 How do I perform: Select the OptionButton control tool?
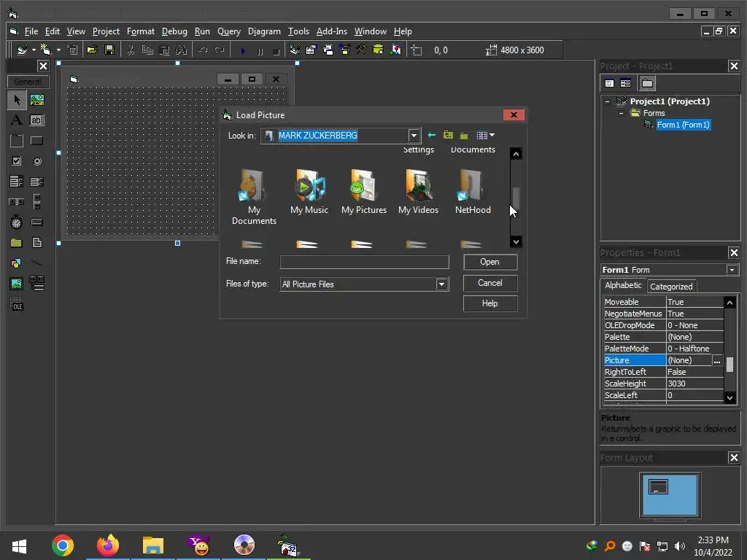[37, 161]
